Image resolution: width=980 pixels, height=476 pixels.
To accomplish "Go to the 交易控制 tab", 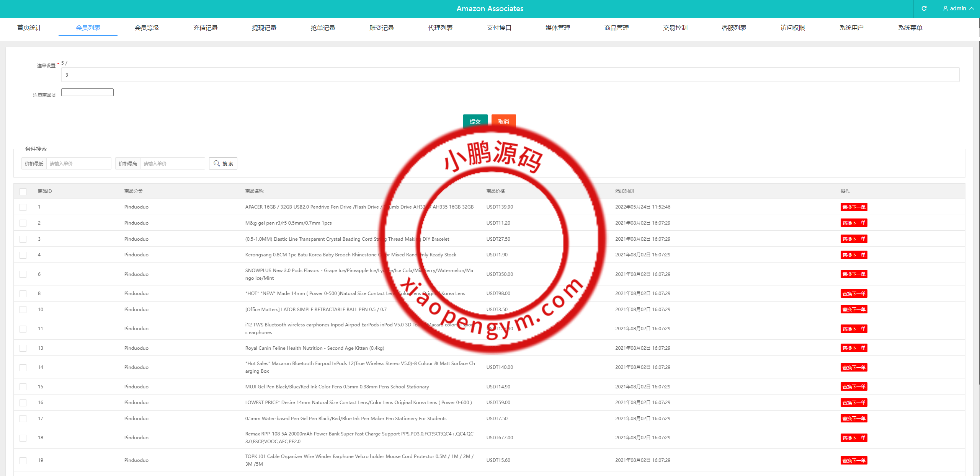I will point(675,28).
